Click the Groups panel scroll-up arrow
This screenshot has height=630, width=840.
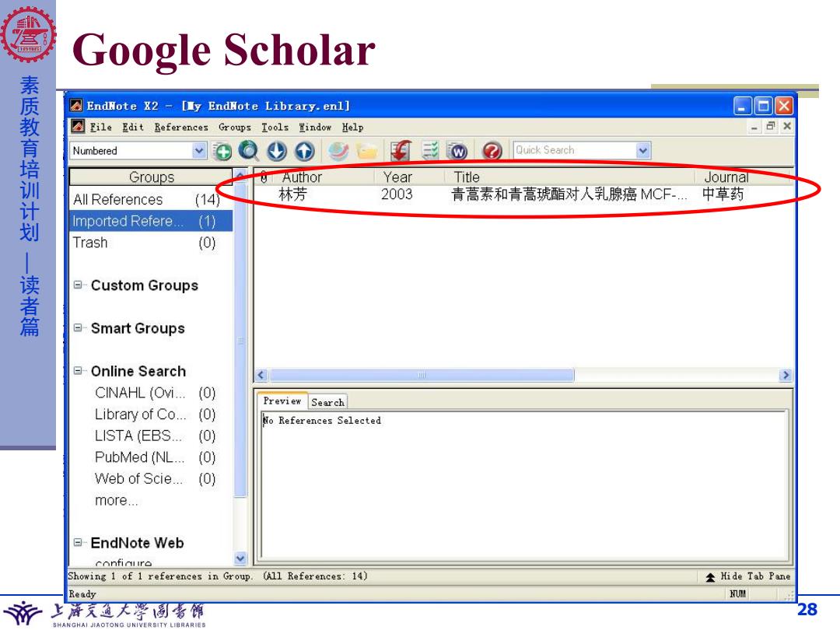(x=240, y=176)
